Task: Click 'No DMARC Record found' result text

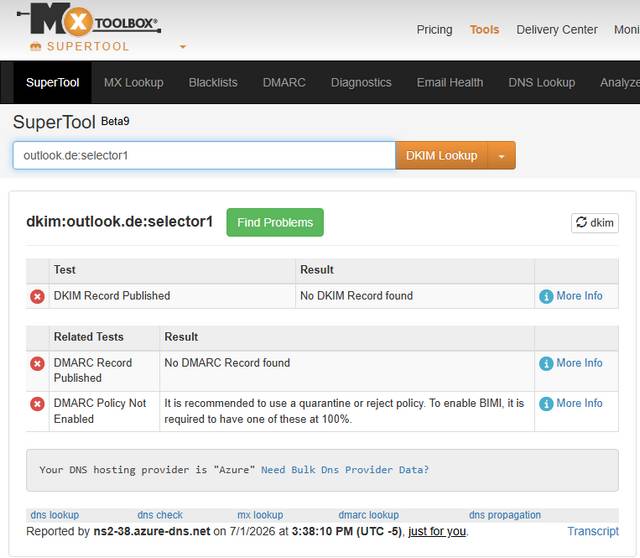Action: 227,362
